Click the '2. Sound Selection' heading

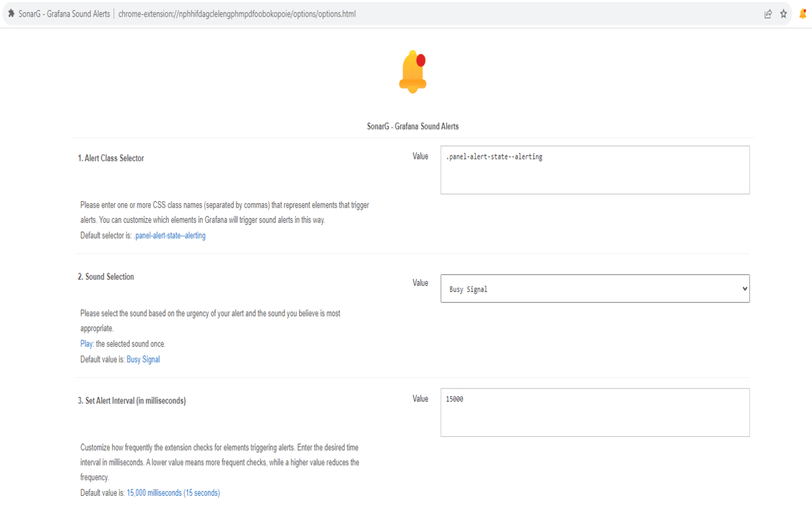[106, 277]
